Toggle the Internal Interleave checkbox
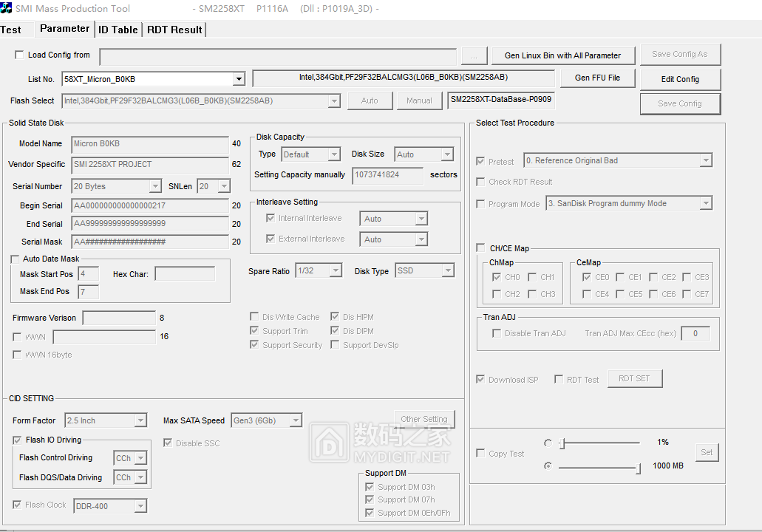The width and height of the screenshot is (762, 532). tap(271, 218)
